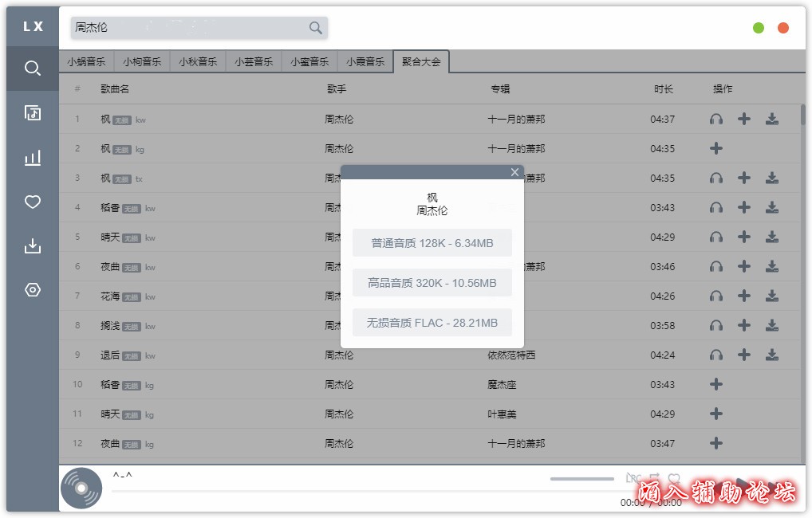Choose 无损音质 FLAC download option
Viewport: 812px width, 518px height.
coord(432,323)
